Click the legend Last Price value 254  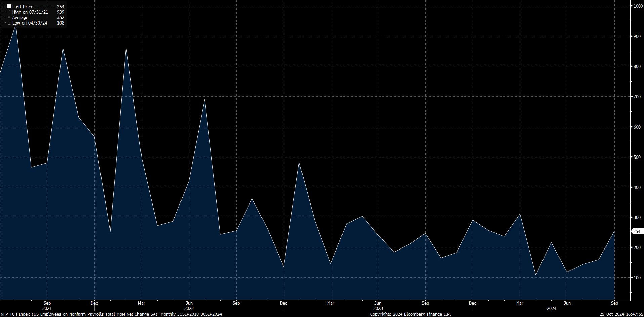pos(61,7)
